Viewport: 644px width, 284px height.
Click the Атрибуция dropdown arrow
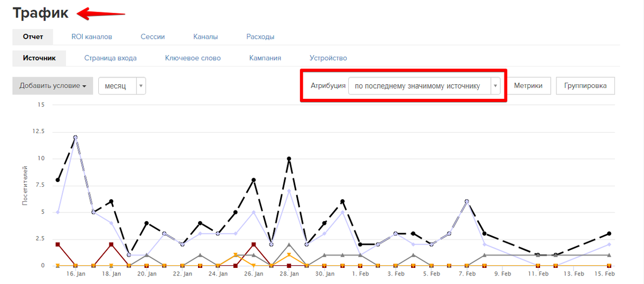496,86
